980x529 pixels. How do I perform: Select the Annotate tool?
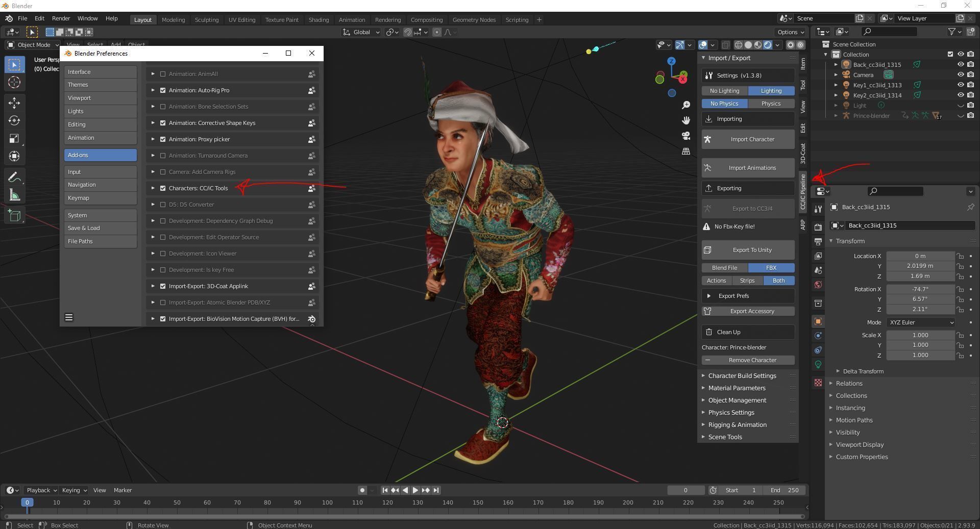click(14, 177)
